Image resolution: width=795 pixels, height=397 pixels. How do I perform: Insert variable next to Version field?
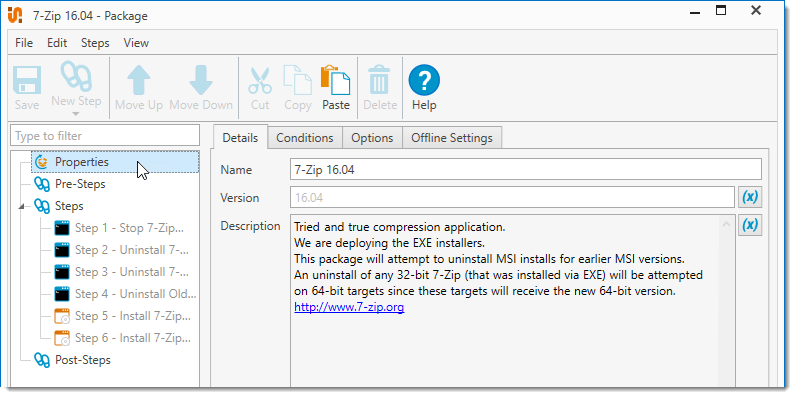(x=750, y=197)
